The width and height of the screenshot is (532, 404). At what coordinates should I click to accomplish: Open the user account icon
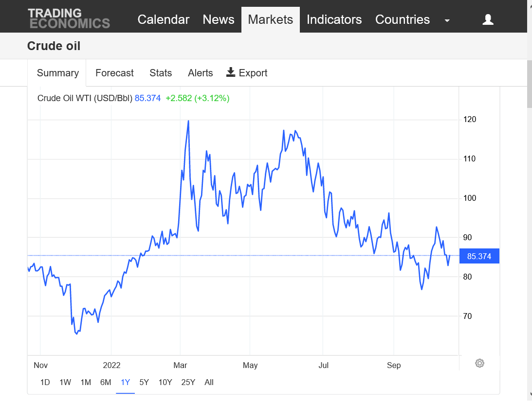[488, 19]
